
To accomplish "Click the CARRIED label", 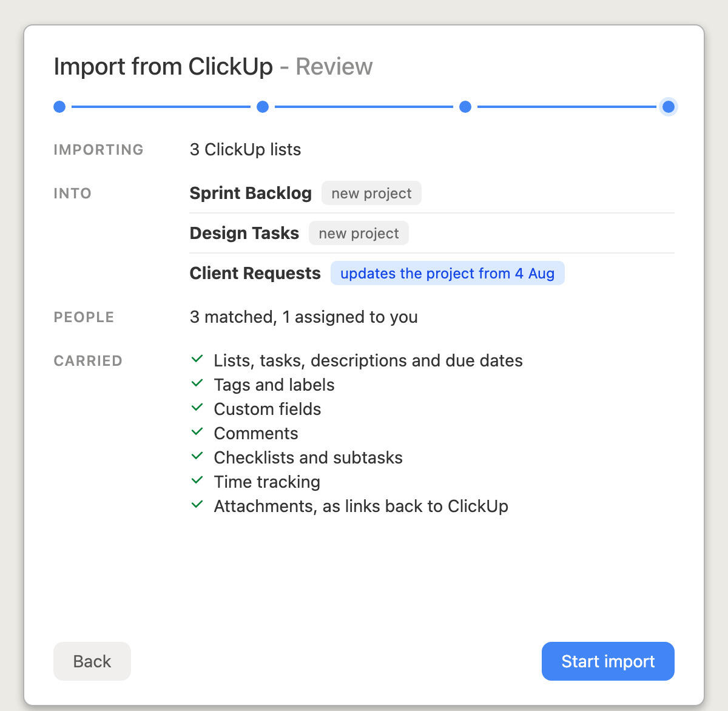I will click(88, 360).
